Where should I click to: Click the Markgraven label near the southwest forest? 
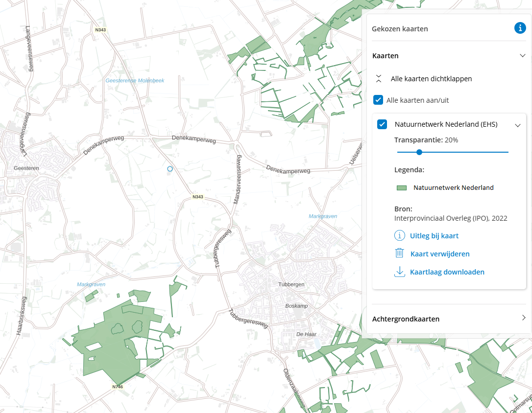click(91, 284)
